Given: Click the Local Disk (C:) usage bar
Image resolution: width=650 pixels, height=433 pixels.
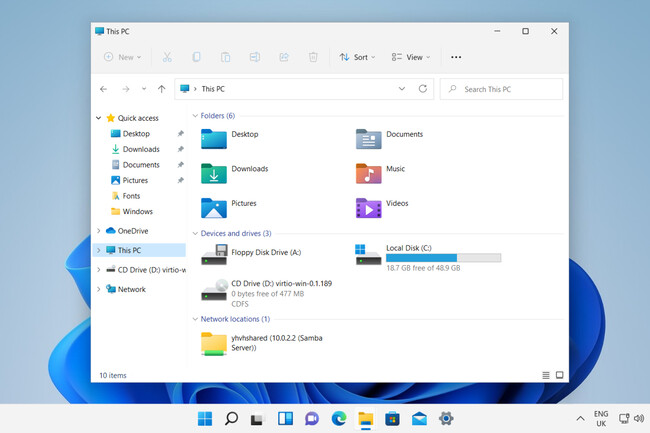Looking at the screenshot, I should [x=443, y=258].
